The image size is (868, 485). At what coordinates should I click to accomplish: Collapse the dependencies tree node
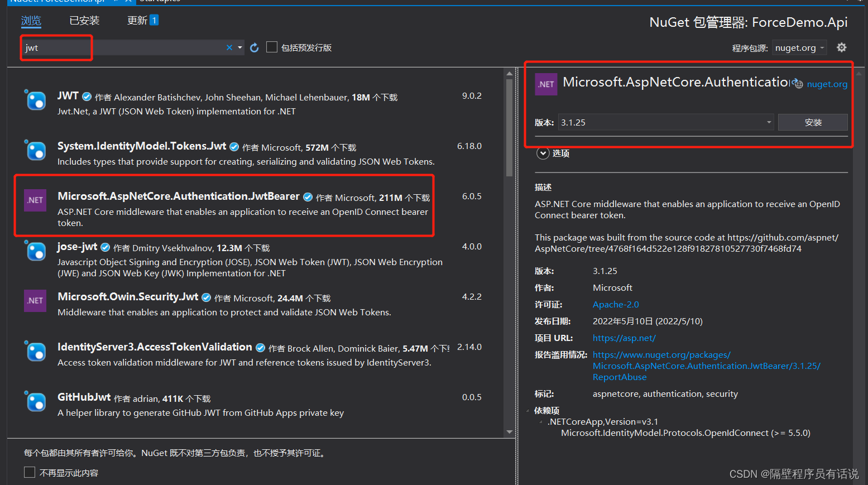pyautogui.click(x=528, y=411)
